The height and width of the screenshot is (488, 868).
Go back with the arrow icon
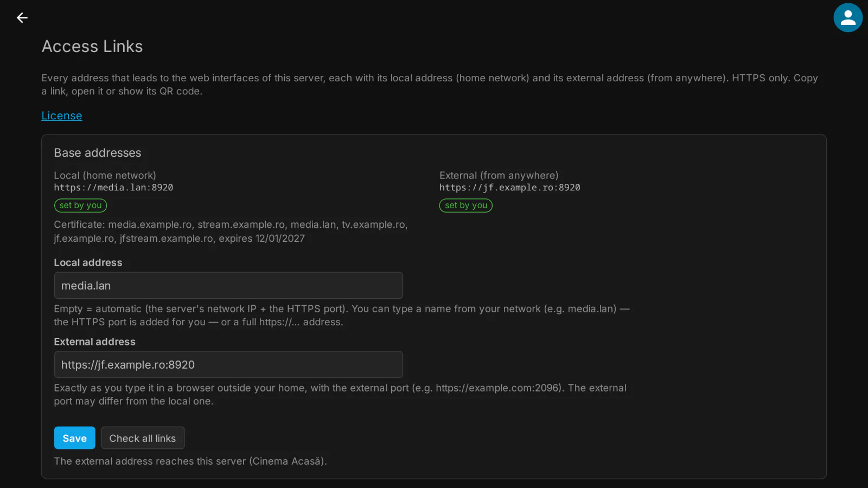[22, 18]
